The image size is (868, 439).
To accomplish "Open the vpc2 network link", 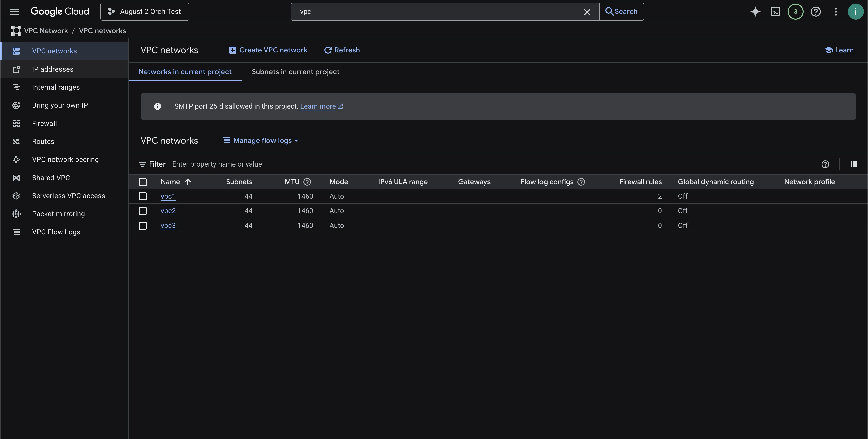I will [168, 211].
